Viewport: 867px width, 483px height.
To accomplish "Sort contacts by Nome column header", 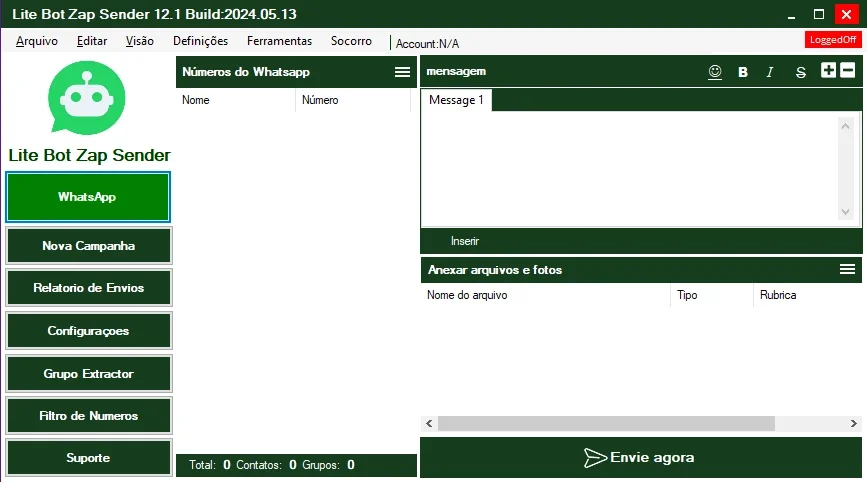I will point(236,100).
